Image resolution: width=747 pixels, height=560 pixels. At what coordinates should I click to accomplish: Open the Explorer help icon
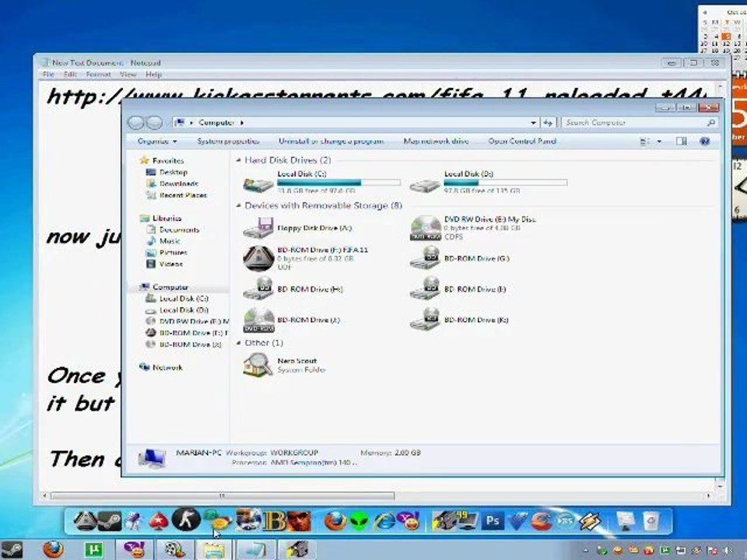[705, 142]
